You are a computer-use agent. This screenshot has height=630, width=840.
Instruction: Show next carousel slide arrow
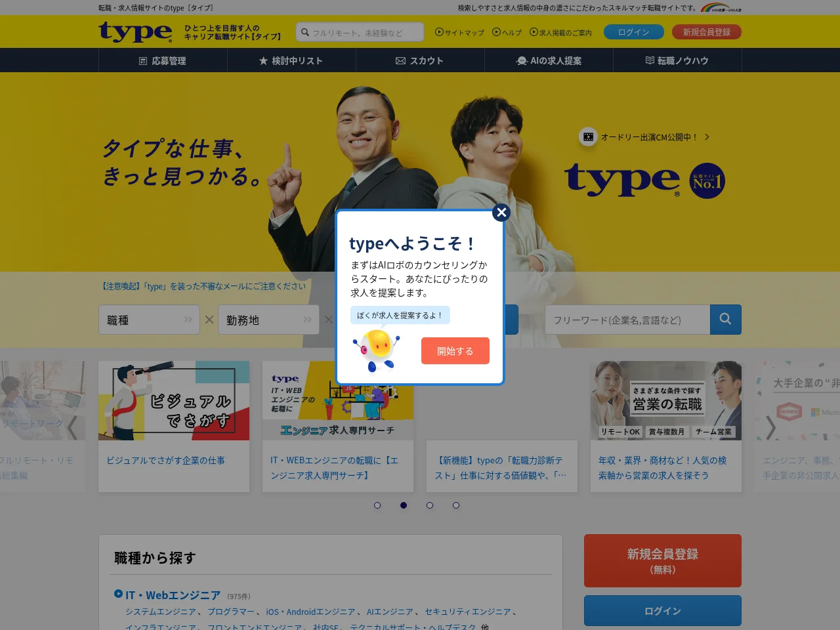coord(771,427)
